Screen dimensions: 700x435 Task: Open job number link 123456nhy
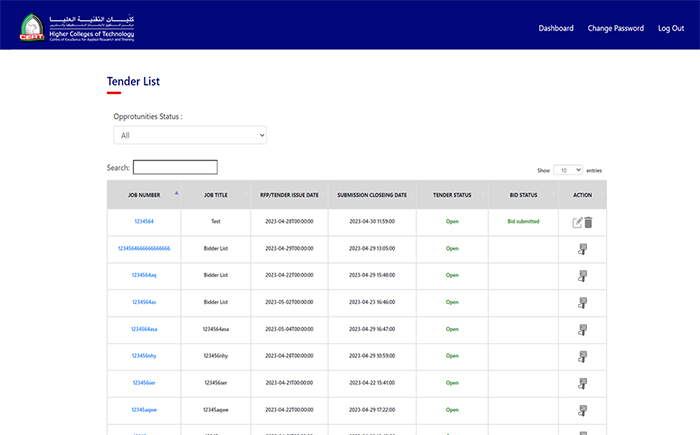click(144, 356)
